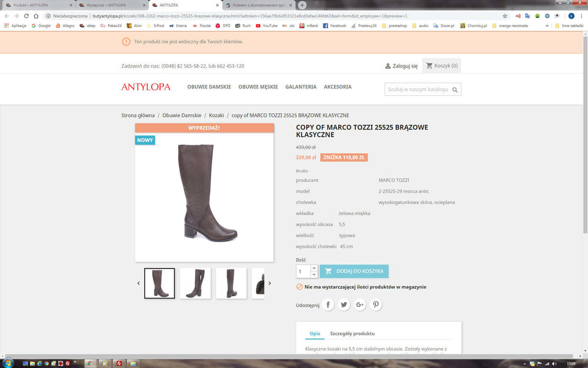588x368 pixels.
Task: Click the taskbar clock
Action: [x=571, y=363]
